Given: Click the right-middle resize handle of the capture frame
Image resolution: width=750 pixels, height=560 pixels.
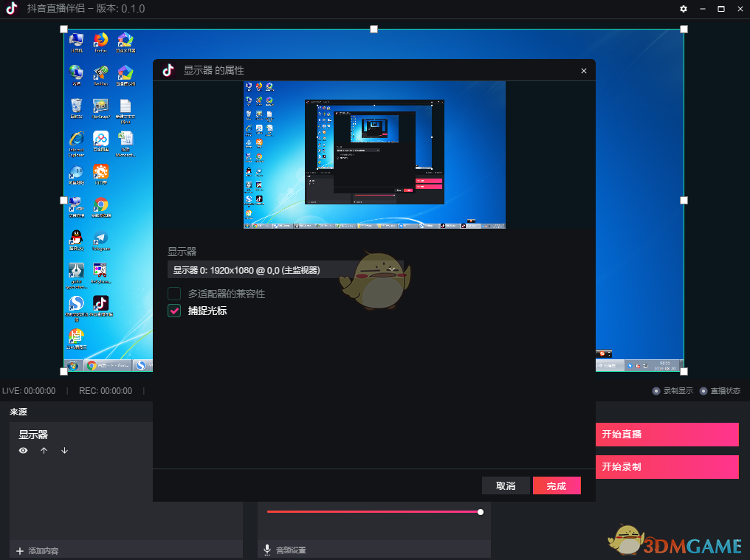Looking at the screenshot, I should pos(684,201).
